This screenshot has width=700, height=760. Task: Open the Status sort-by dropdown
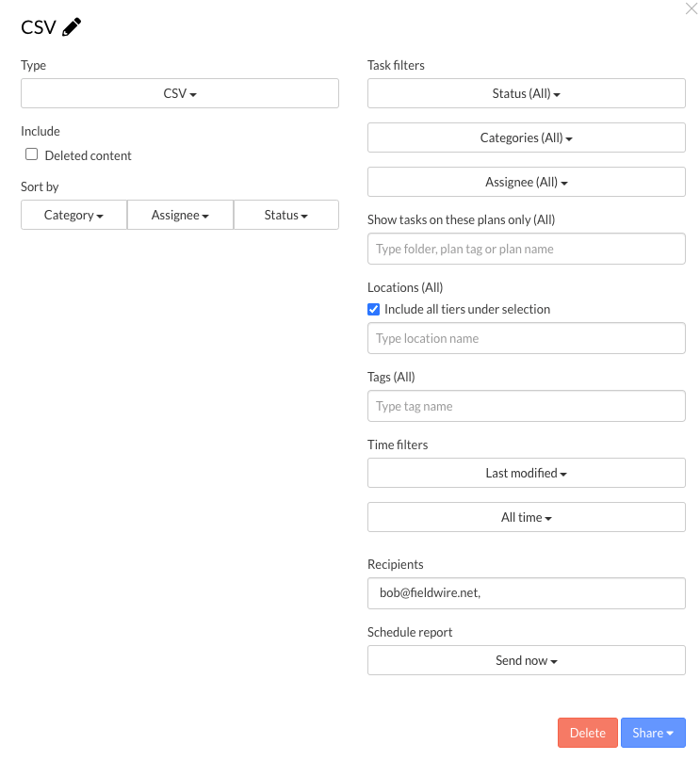tap(286, 215)
